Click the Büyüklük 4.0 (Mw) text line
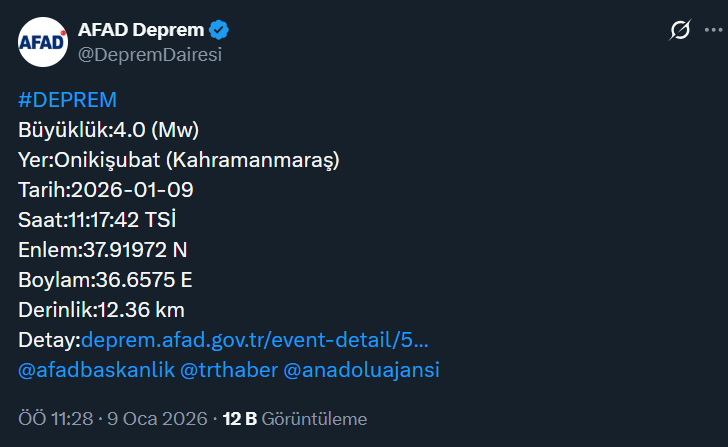 [109, 130]
